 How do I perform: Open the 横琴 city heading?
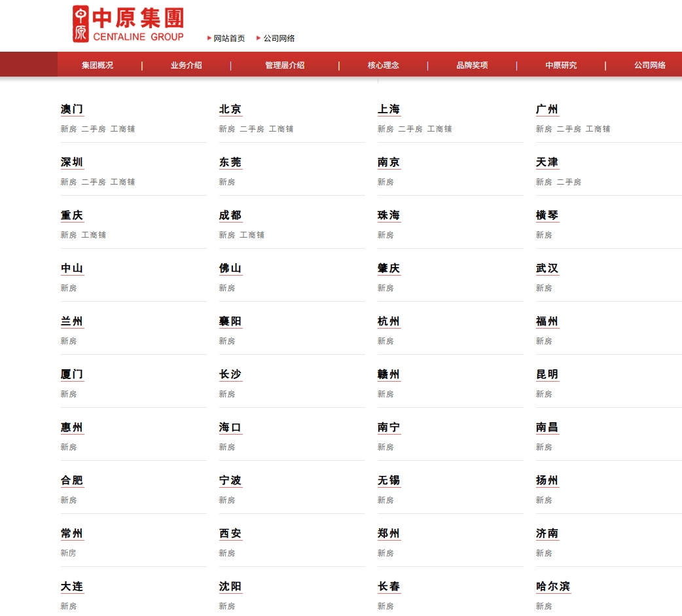[547, 215]
